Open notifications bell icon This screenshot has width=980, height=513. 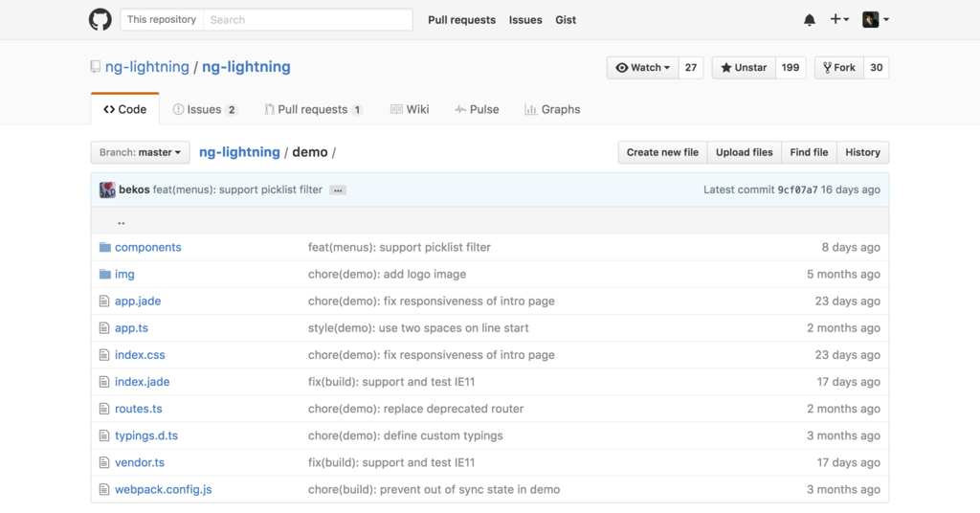tap(810, 20)
